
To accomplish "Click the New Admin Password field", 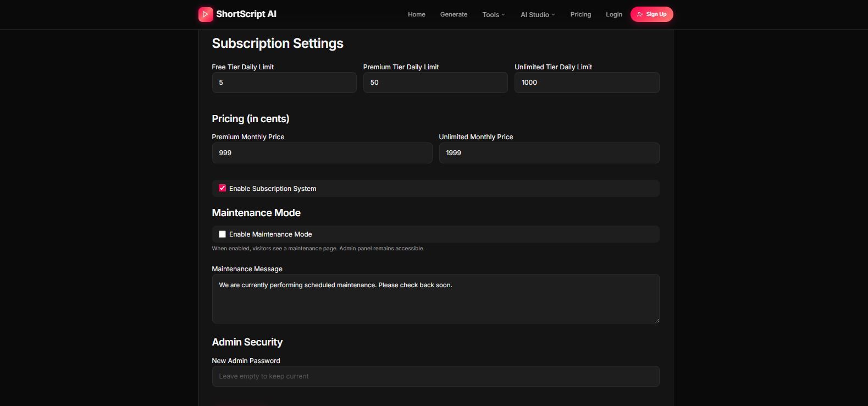I will click(x=435, y=376).
